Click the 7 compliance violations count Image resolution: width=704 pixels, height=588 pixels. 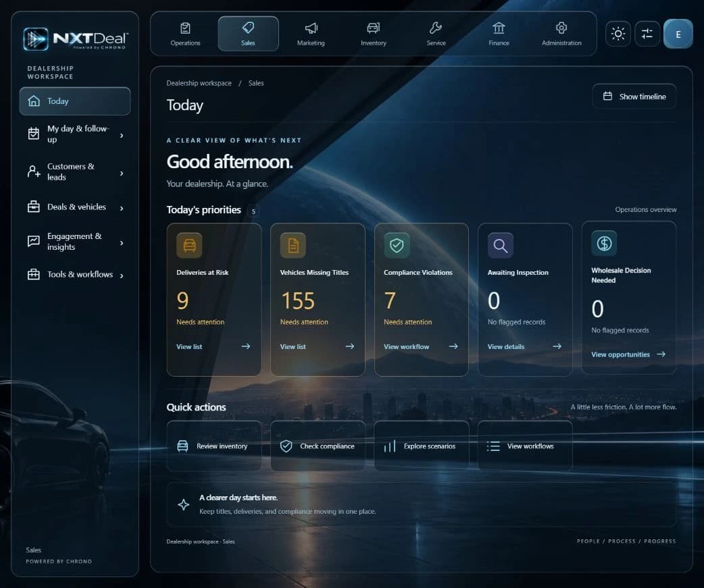390,300
